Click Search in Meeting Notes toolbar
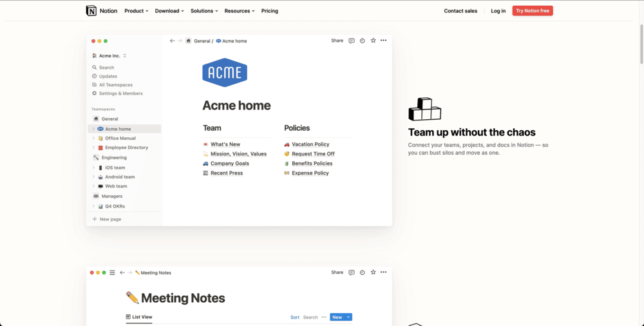 310,318
